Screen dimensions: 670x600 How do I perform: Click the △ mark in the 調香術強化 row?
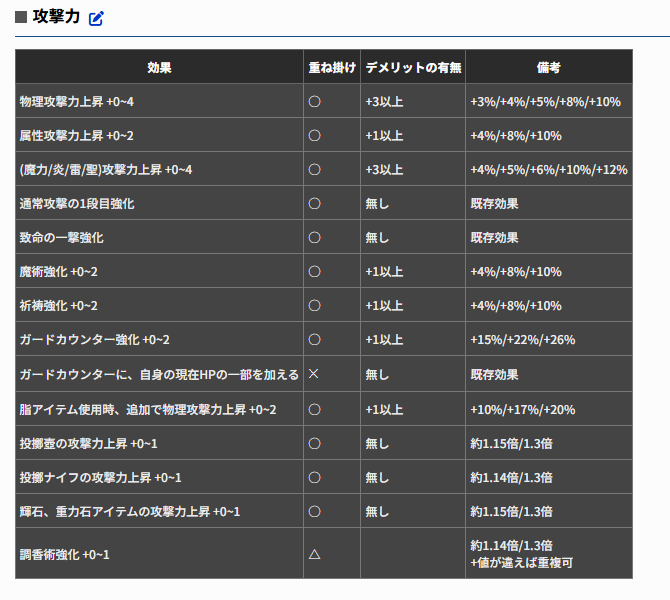point(314,554)
